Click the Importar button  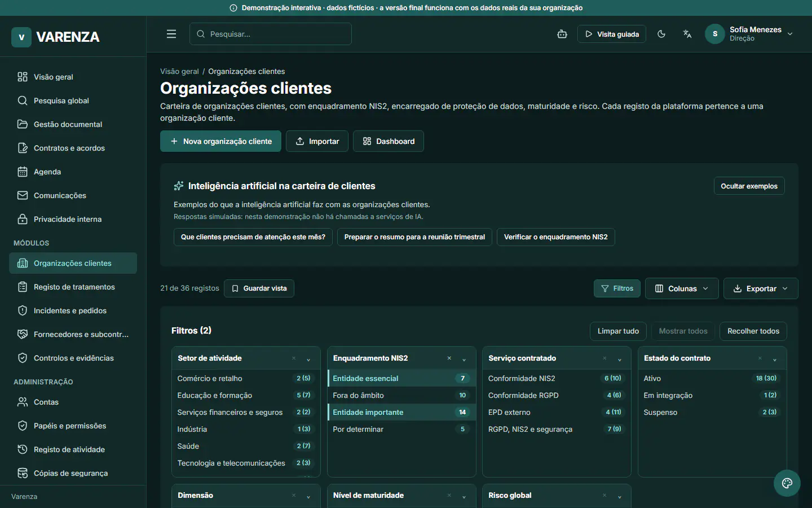[x=317, y=141]
